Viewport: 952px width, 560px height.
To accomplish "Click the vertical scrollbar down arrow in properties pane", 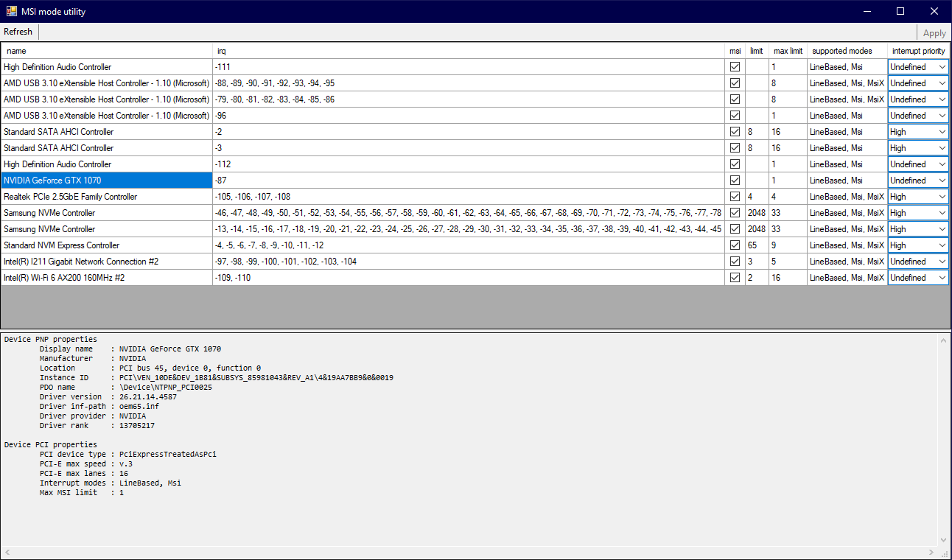I will (945, 539).
